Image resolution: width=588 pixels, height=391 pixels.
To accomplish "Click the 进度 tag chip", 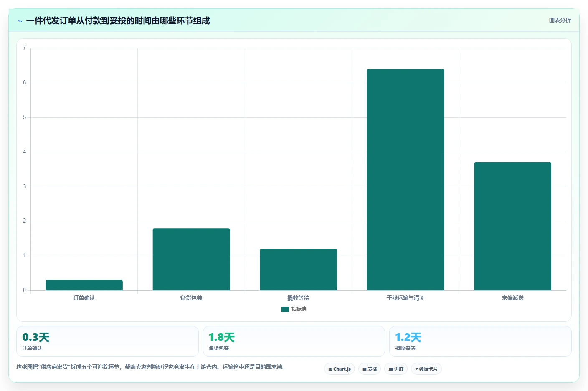I will (x=396, y=369).
